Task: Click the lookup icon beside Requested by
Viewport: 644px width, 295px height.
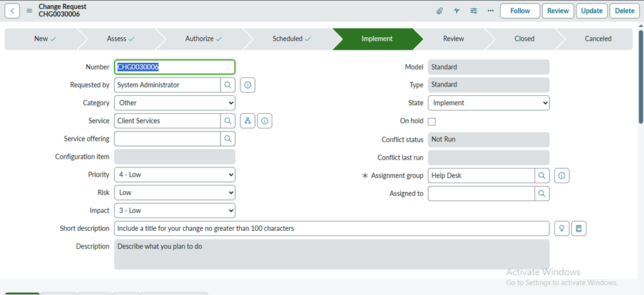Action: [228, 85]
